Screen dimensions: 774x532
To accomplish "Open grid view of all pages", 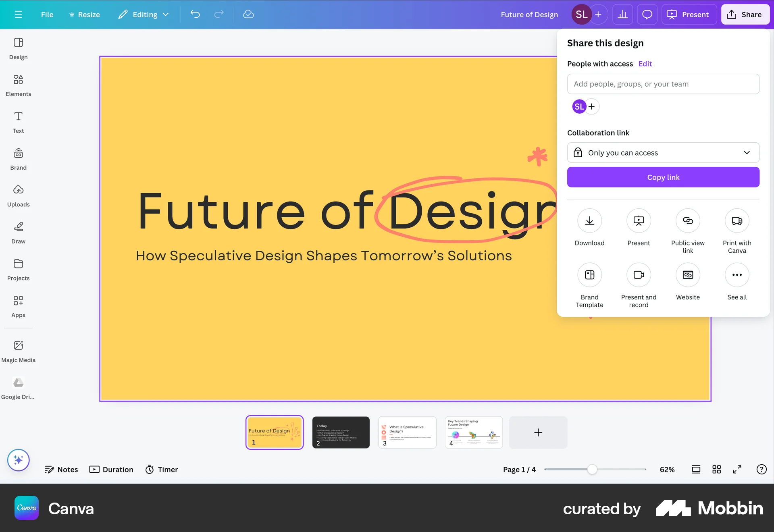I will 716,469.
